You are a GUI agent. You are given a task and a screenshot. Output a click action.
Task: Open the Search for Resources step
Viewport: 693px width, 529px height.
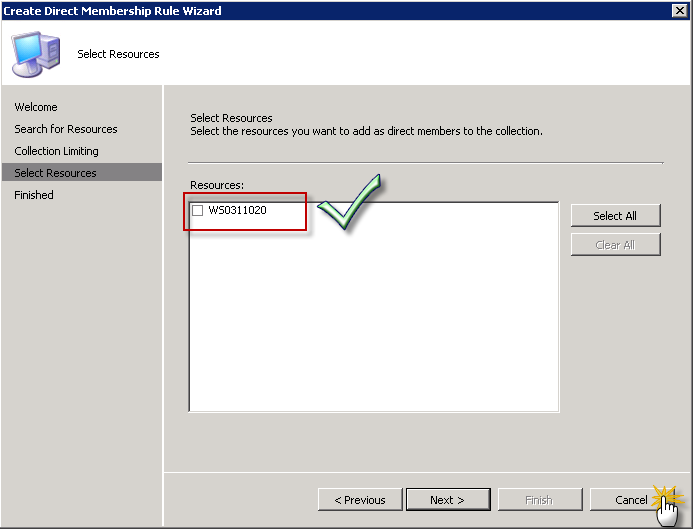(x=66, y=129)
